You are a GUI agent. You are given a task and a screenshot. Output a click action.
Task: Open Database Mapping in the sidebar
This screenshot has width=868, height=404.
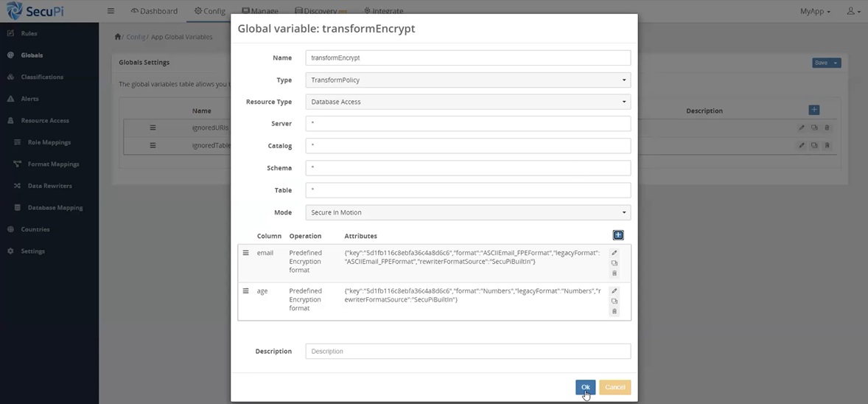click(55, 208)
